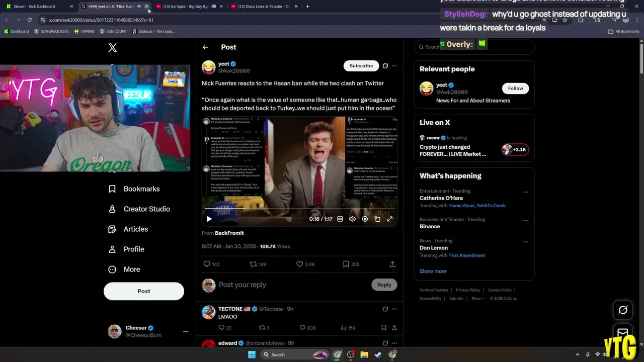Open Bookmarks in sidebar
644x362 pixels.
pos(134,189)
